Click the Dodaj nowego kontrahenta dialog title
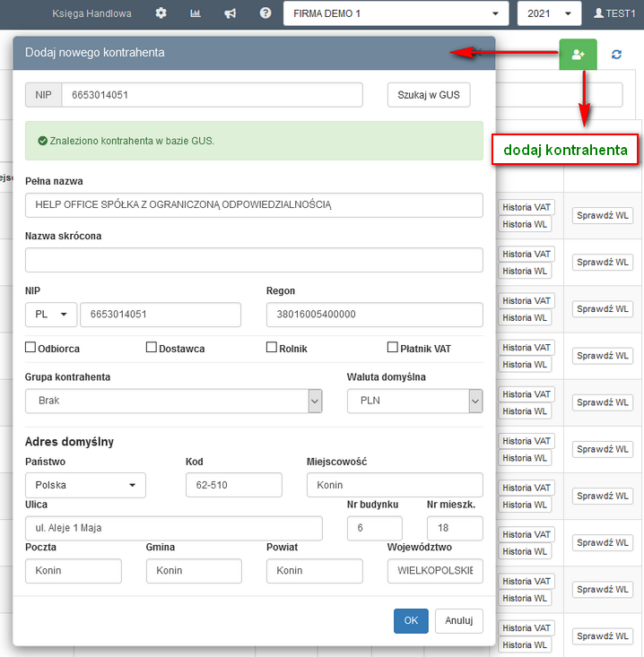 (x=95, y=52)
